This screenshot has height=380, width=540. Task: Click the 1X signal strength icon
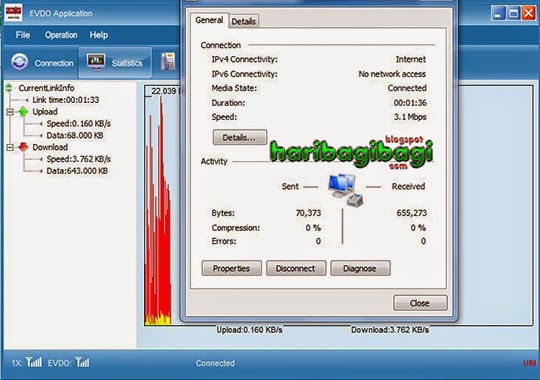tap(34, 362)
